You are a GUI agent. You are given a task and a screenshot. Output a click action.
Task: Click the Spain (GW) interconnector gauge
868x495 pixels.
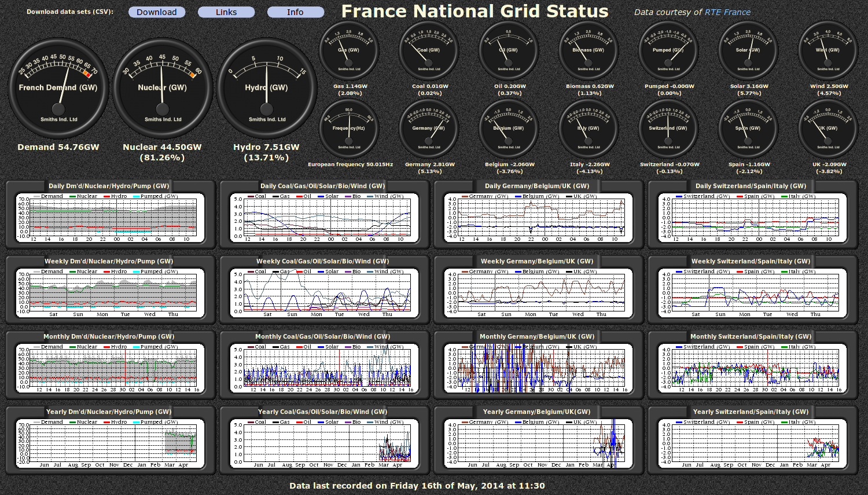tap(748, 129)
